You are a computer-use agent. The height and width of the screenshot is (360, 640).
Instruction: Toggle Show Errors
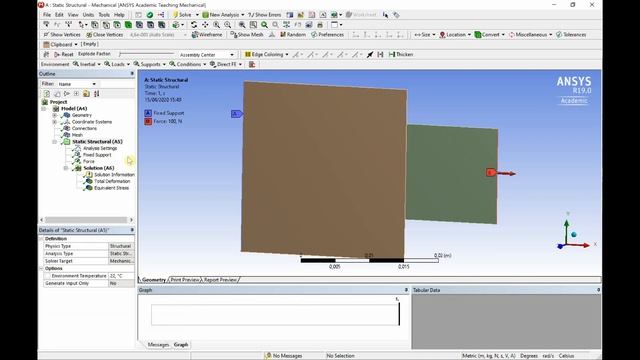coord(264,15)
